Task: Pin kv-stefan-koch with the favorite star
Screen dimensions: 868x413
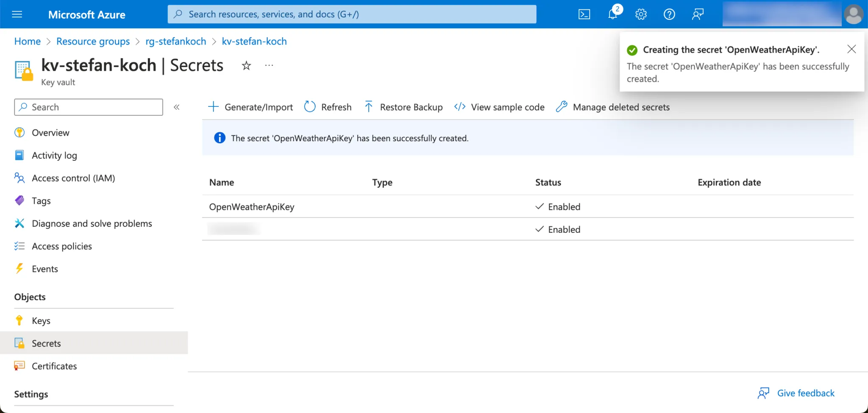Action: [246, 66]
